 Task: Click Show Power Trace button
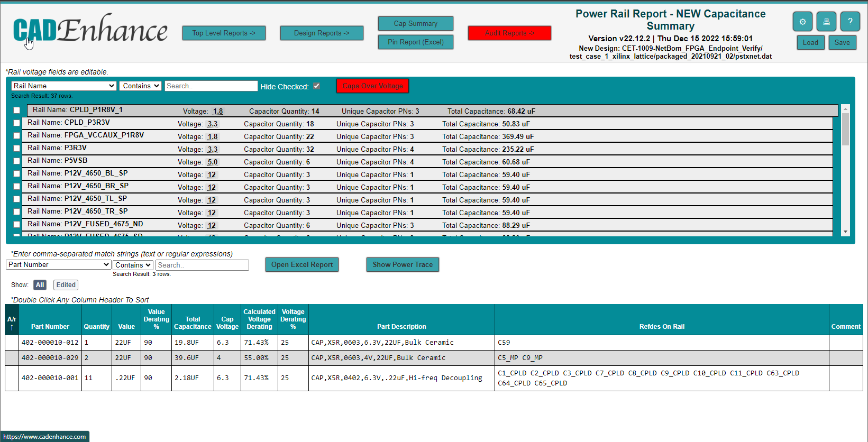click(403, 264)
